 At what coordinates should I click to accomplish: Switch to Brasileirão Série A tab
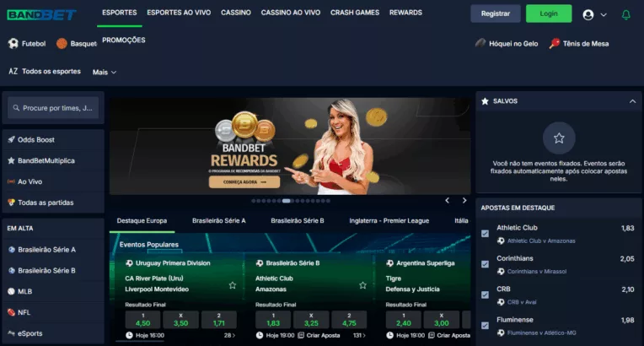[x=218, y=220]
